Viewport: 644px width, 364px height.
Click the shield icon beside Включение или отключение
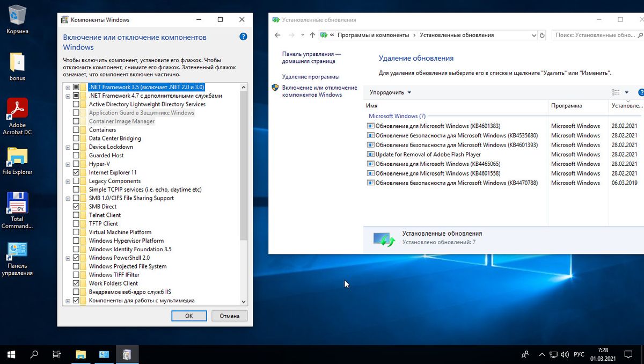(275, 88)
